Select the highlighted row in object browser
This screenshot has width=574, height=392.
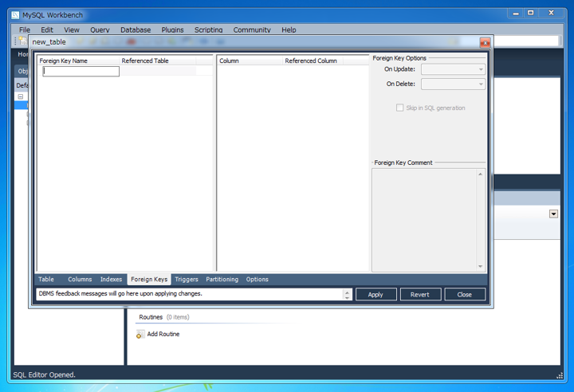(x=22, y=105)
